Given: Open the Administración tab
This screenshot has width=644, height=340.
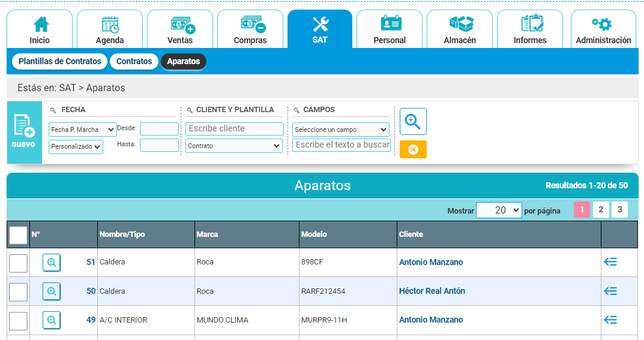Looking at the screenshot, I should 603,29.
